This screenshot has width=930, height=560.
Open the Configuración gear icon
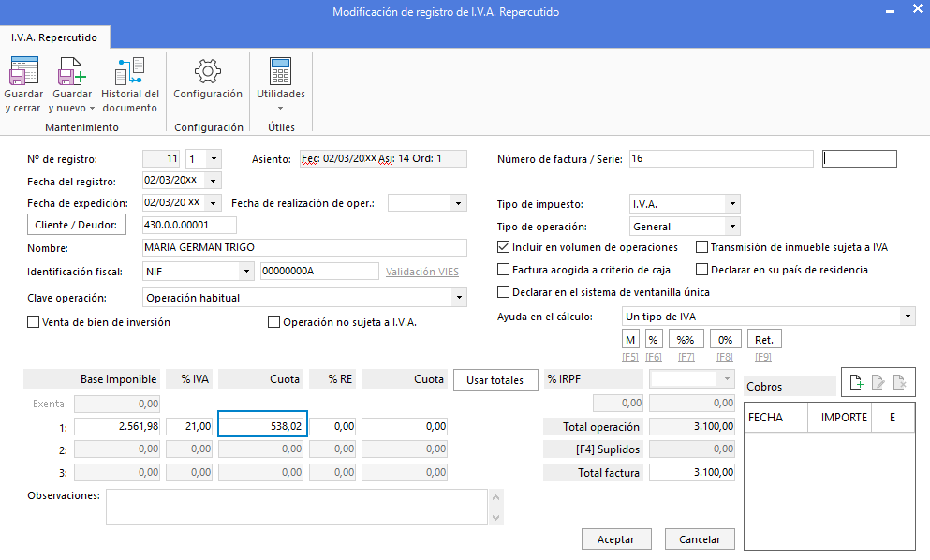[208, 71]
